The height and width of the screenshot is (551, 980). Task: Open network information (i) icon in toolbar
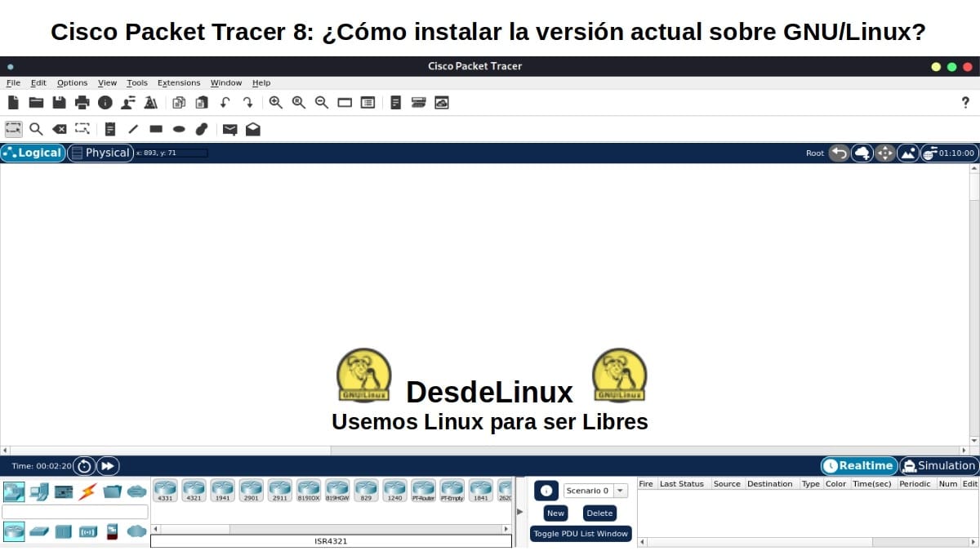(105, 102)
